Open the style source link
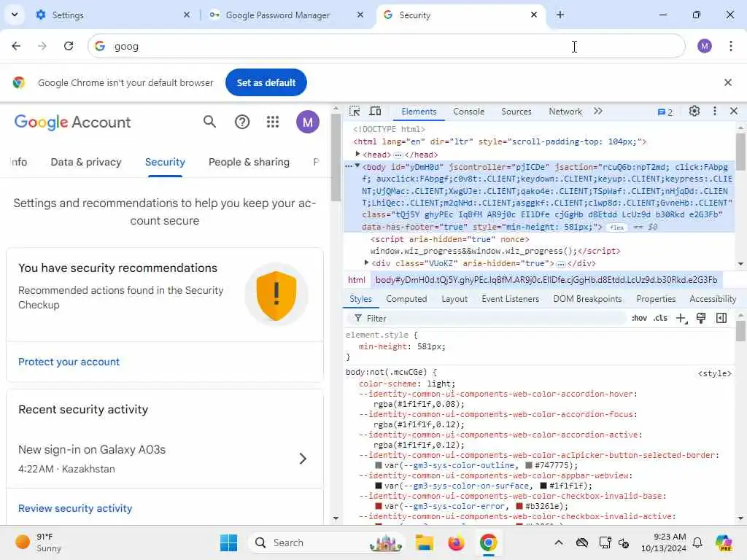 coord(714,373)
